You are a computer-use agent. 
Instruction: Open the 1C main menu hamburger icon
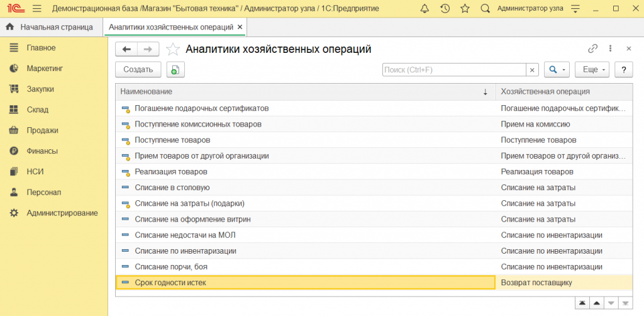(36, 9)
